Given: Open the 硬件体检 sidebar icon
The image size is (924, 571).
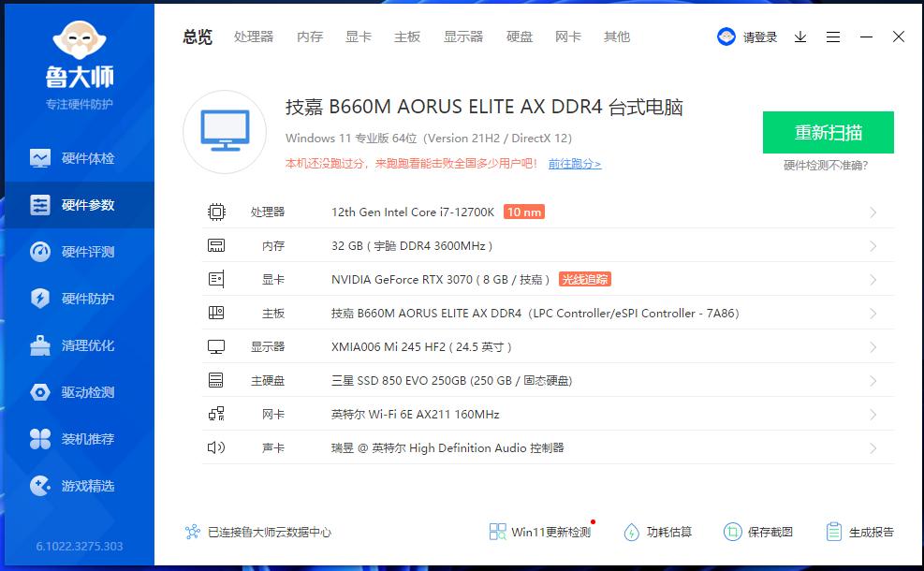Looking at the screenshot, I should click(39, 158).
